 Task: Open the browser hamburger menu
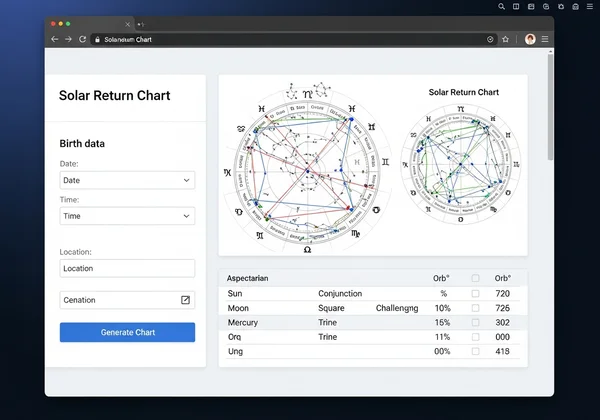pos(545,39)
